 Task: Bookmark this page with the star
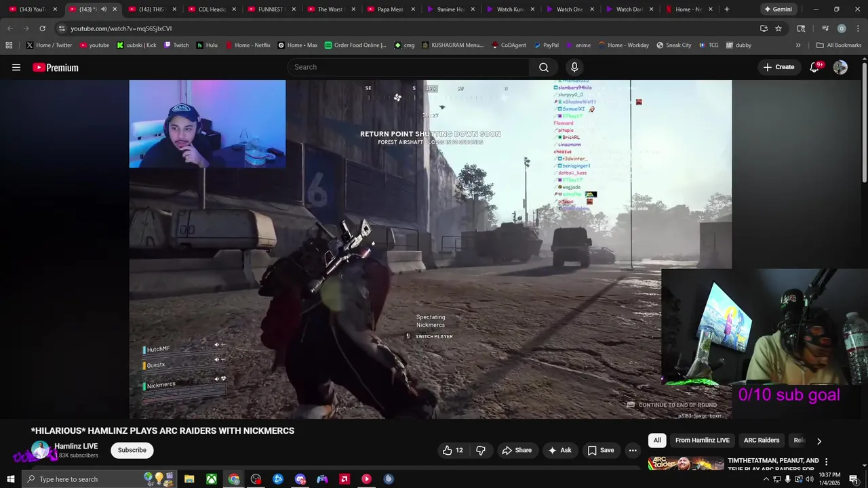[x=778, y=28]
